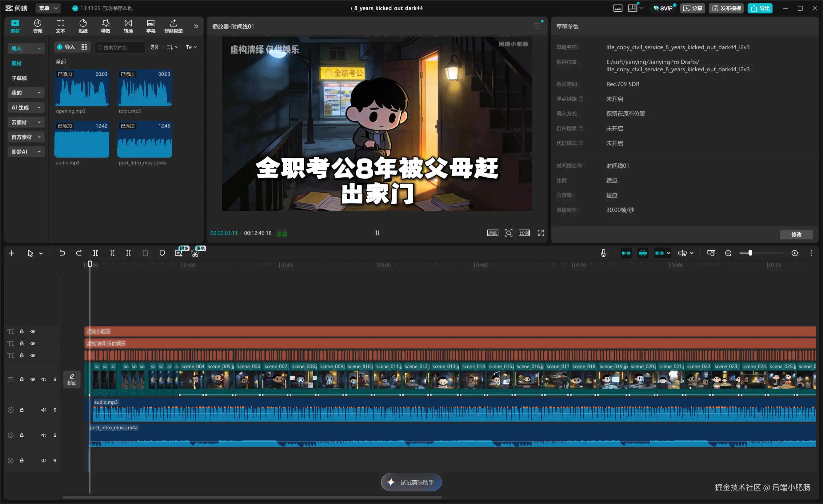Hide the 后端小肥肠 text track
This screenshot has width=823, height=504.
(x=33, y=331)
